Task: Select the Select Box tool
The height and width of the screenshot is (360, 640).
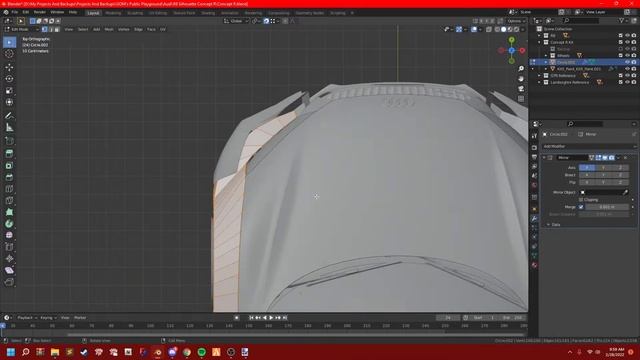Action: point(9,42)
